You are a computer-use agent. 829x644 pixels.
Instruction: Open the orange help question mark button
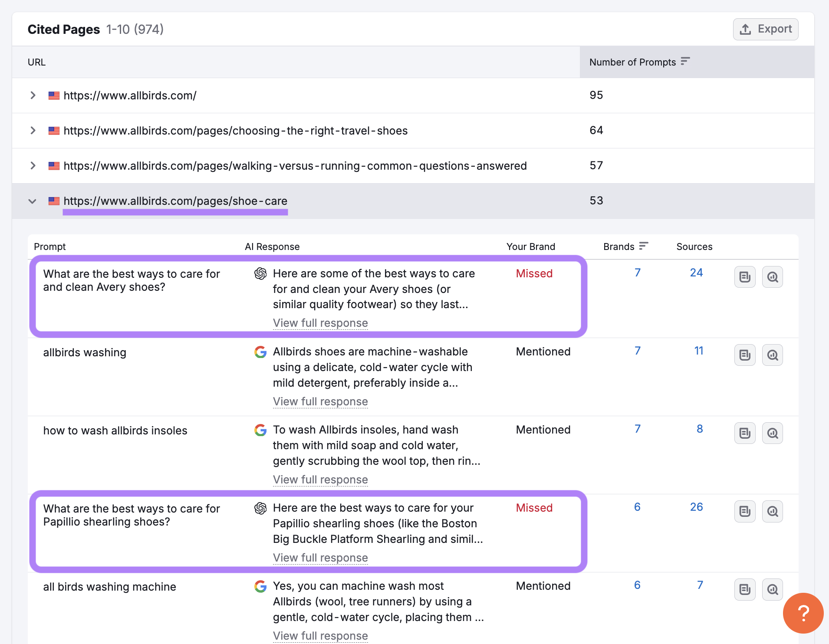click(x=803, y=613)
